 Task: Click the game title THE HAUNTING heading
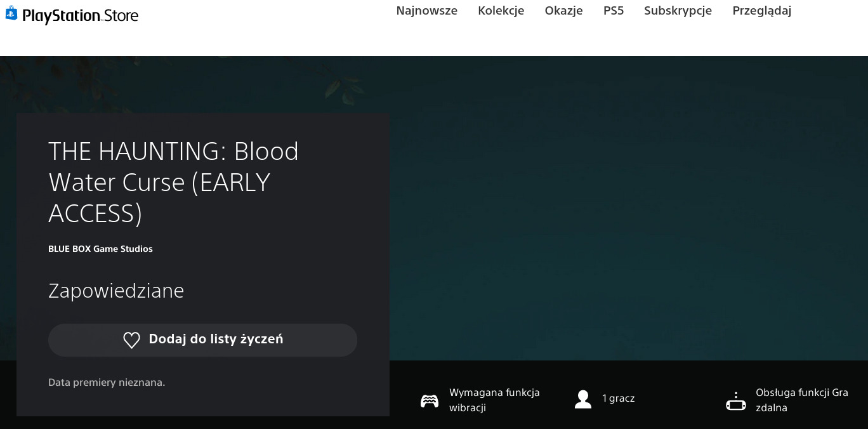coord(173,182)
